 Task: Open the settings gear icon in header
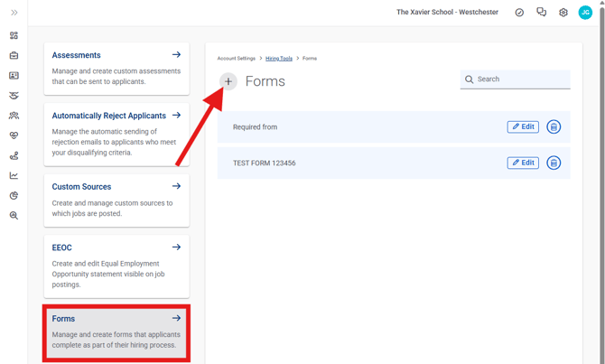click(563, 13)
